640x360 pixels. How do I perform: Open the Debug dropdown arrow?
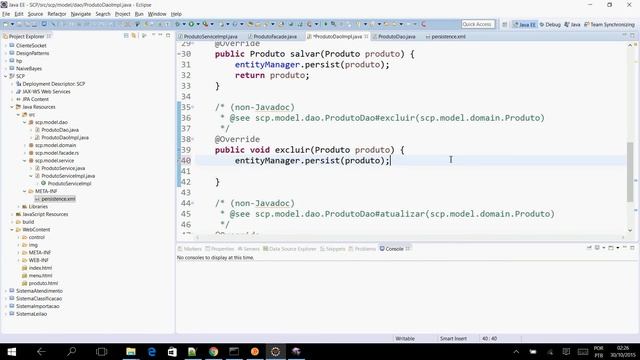[184, 24]
